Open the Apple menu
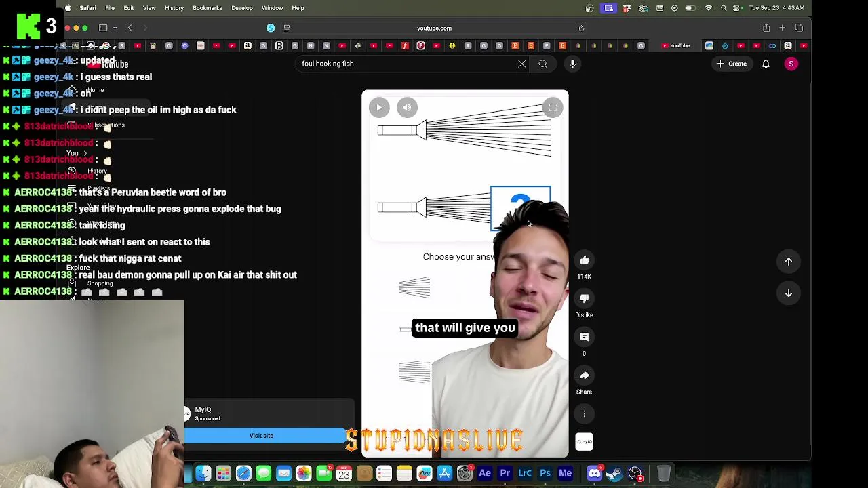The height and width of the screenshot is (488, 868). tap(68, 8)
